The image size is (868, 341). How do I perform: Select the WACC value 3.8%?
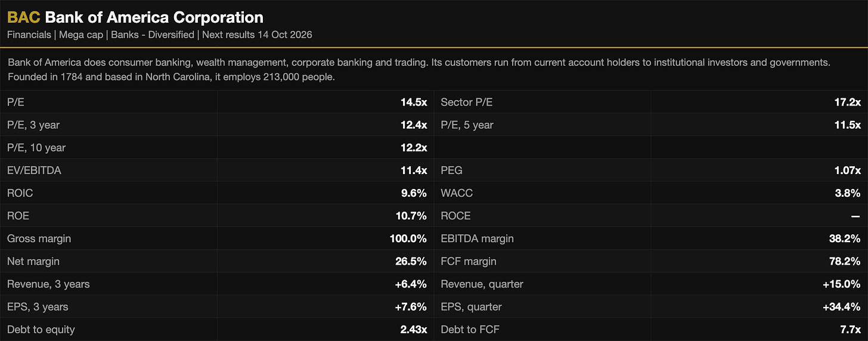click(848, 193)
